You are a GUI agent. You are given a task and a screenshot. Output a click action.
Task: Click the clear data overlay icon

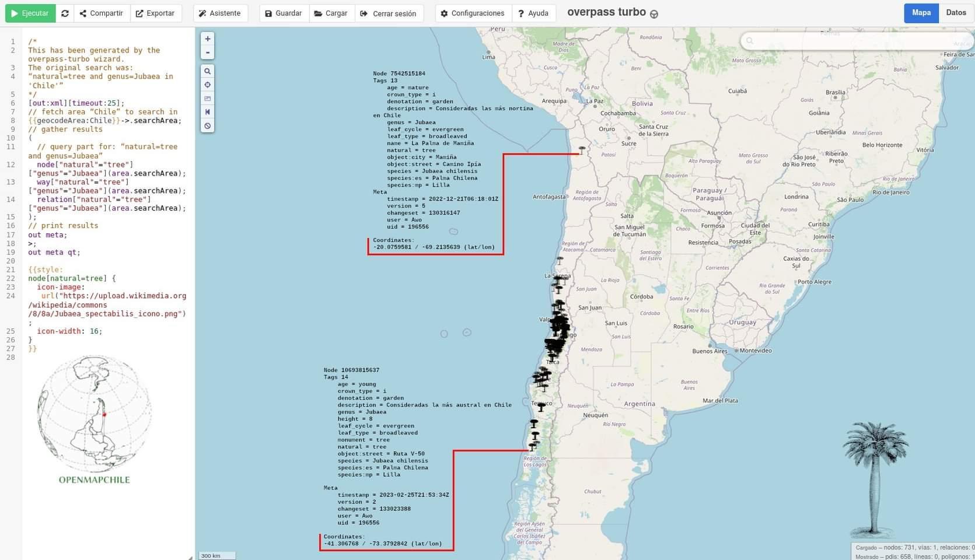[x=207, y=126]
